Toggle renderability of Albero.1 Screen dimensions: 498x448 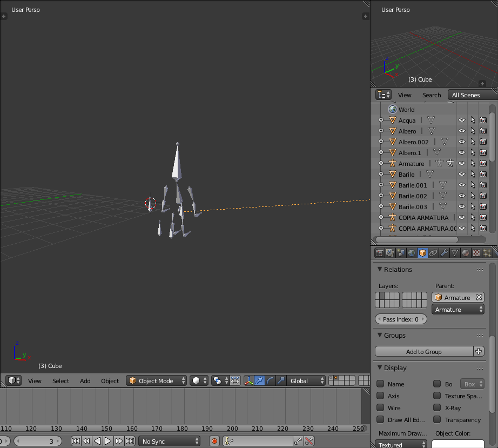pos(483,152)
